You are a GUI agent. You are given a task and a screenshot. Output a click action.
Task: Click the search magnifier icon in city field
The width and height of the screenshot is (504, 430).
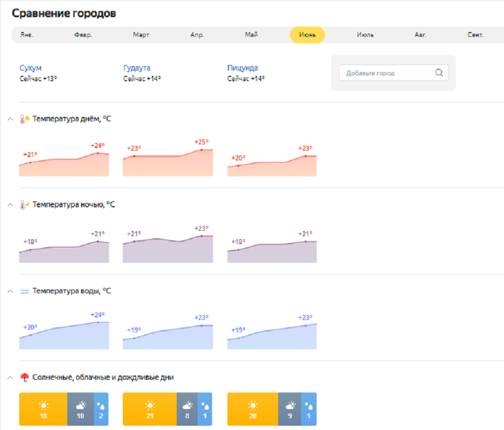pos(439,73)
